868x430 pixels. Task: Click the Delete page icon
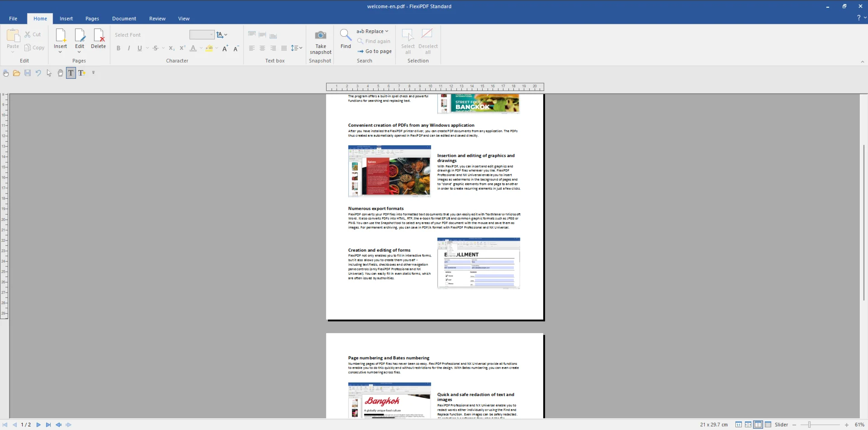pyautogui.click(x=98, y=35)
